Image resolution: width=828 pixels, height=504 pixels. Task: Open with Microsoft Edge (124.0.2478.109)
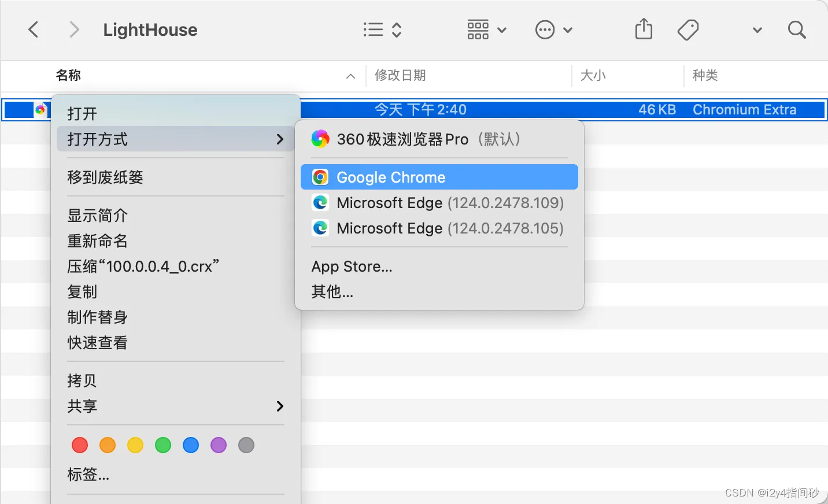[x=439, y=202]
